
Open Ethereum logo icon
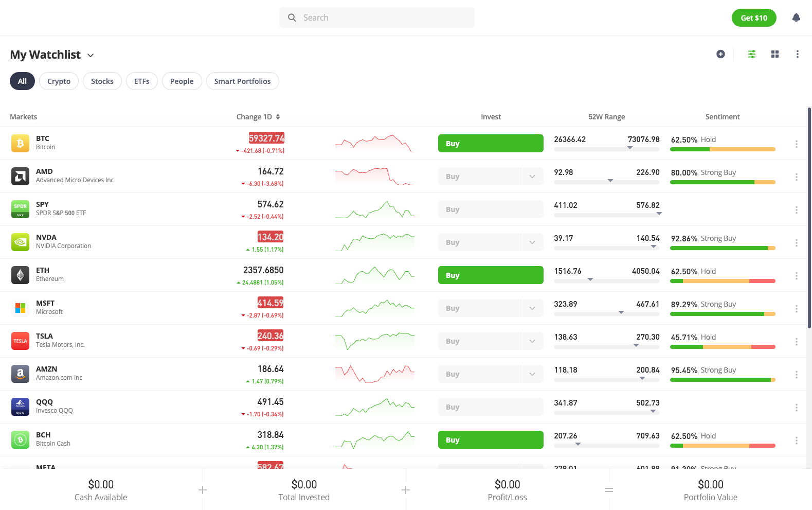tap(20, 275)
